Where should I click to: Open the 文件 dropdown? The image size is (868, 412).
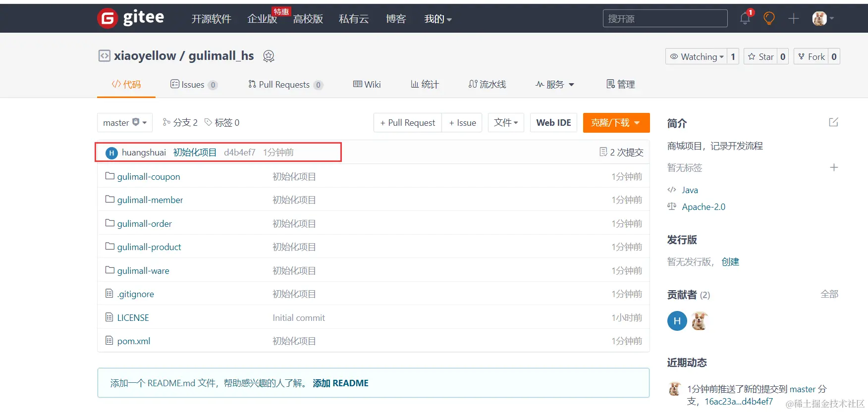[506, 122]
